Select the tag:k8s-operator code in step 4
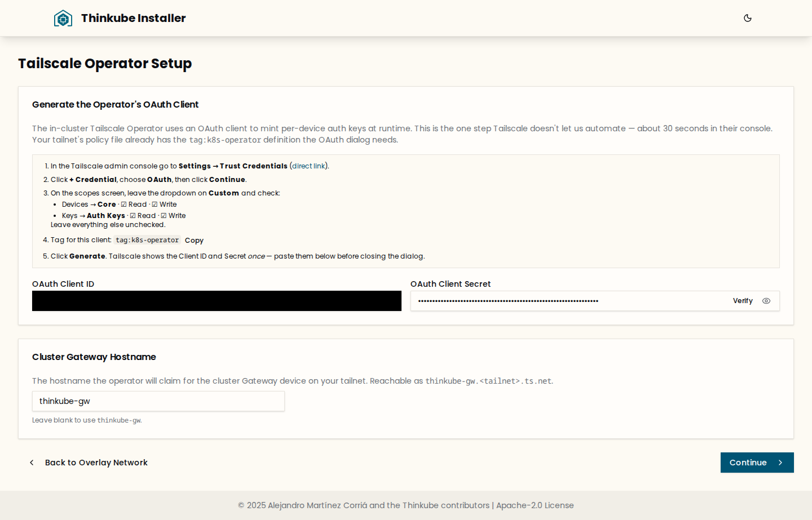The image size is (812, 520). click(x=147, y=240)
